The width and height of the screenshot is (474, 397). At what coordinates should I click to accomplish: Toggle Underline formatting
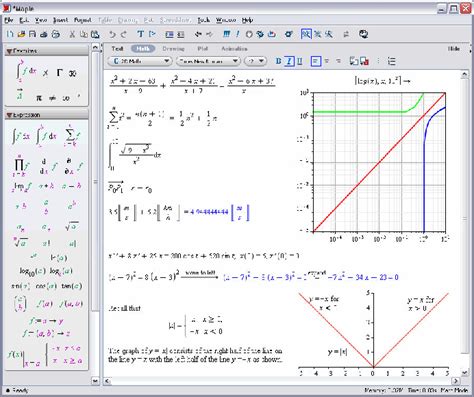coord(300,61)
